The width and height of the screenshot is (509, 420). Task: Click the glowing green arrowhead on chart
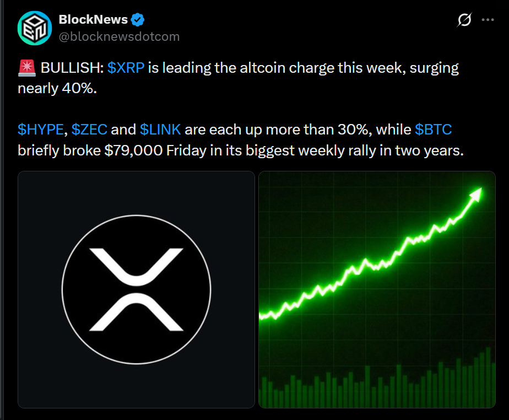pos(476,195)
